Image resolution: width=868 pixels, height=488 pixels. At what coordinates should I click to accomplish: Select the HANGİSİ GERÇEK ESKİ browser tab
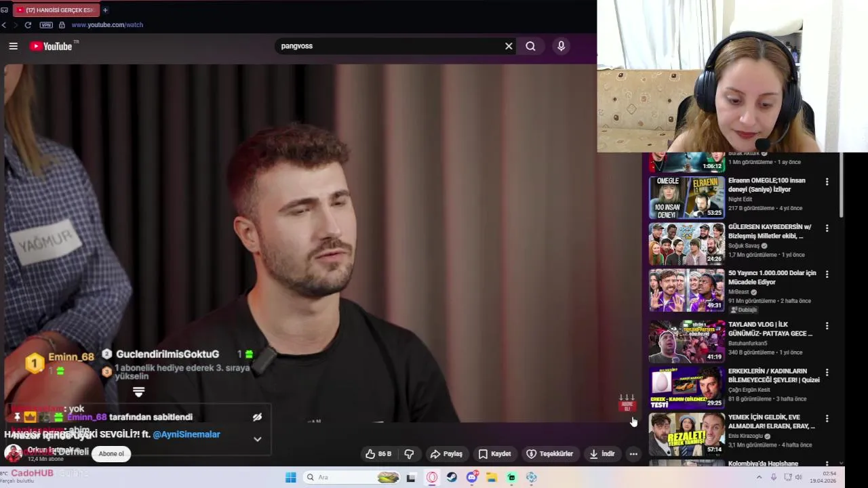[56, 10]
